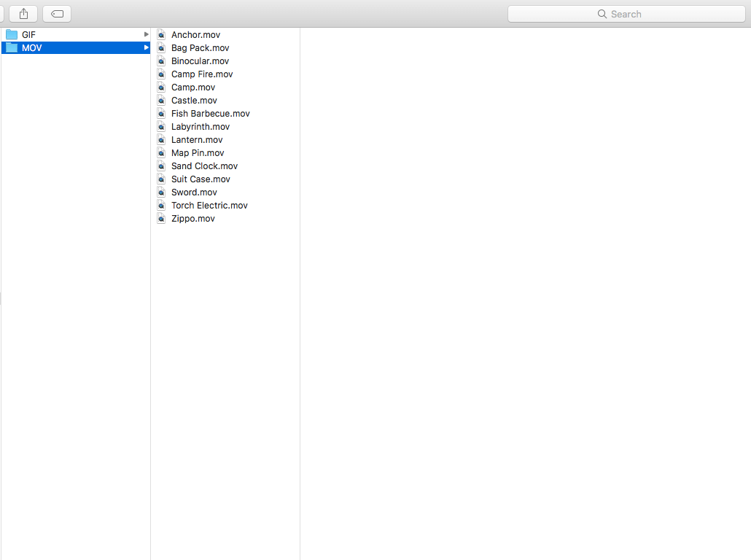Screen dimensions: 751x560
Task: Focus the Search field
Action: [626, 14]
